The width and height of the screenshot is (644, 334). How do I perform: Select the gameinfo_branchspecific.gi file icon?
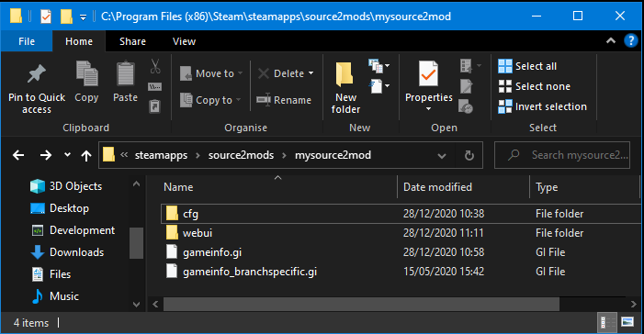(172, 271)
